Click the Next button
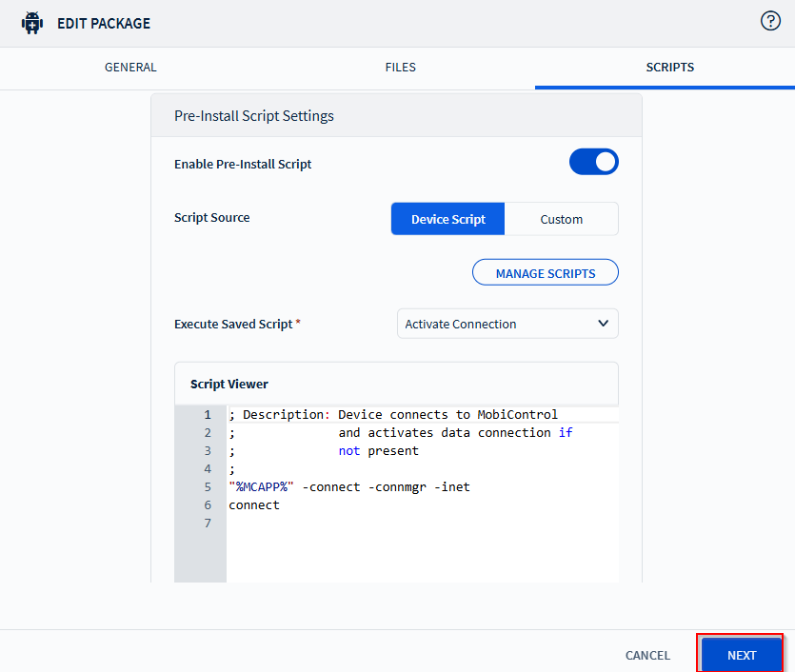The image size is (795, 672). click(741, 655)
